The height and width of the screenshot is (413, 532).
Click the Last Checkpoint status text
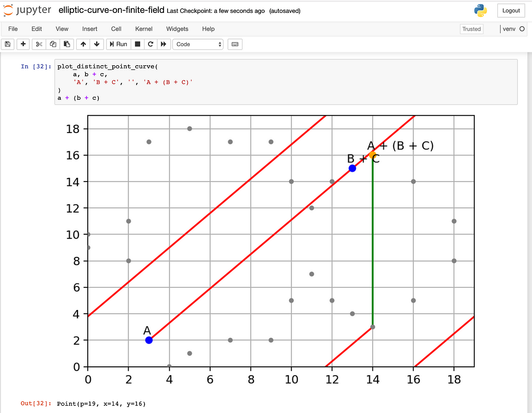[216, 11]
